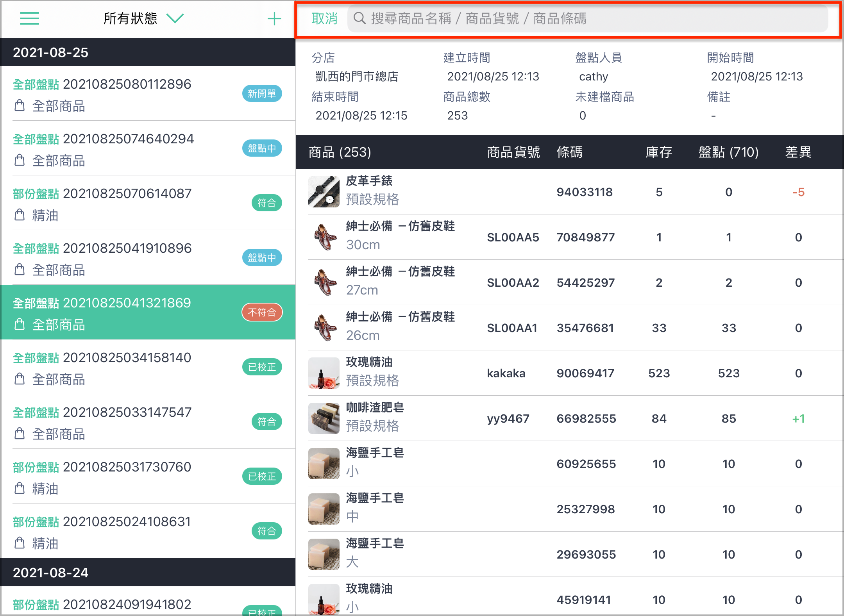844x616 pixels.
Task: Click the 取消 cancel button
Action: 324,18
